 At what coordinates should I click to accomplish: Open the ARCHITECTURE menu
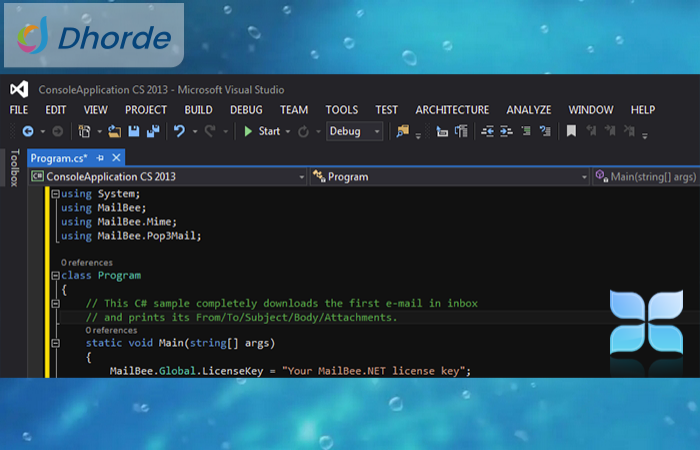point(452,110)
